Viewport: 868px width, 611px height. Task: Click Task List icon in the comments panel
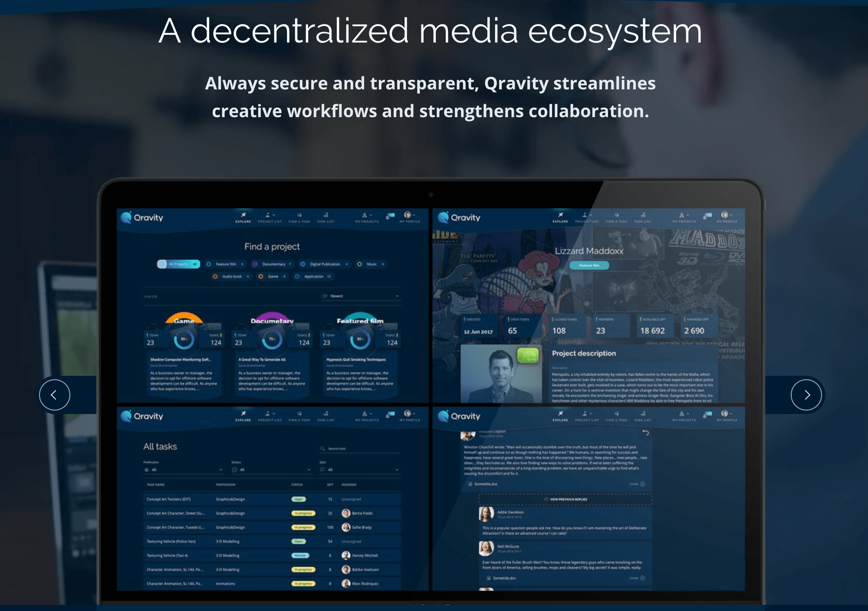tap(643, 413)
